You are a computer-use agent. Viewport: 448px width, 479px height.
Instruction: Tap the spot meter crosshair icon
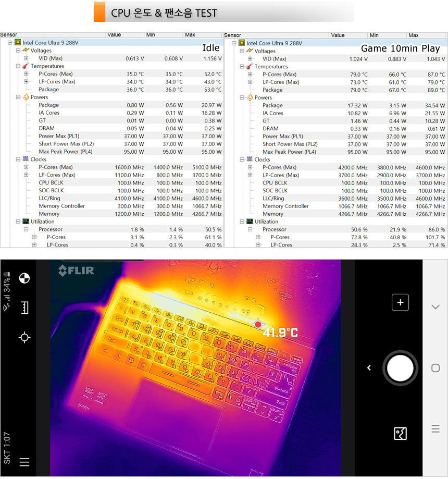(24, 338)
